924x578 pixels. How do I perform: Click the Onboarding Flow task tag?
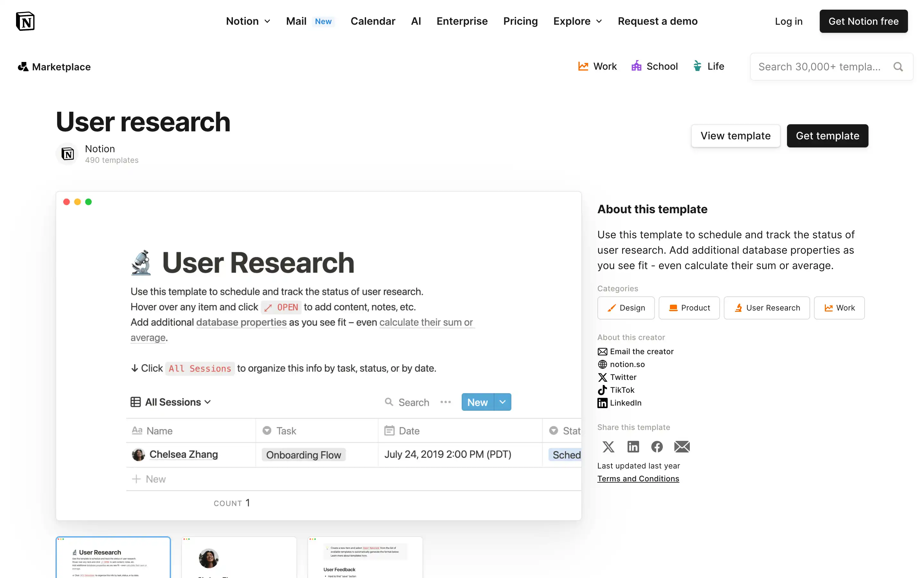coord(304,455)
